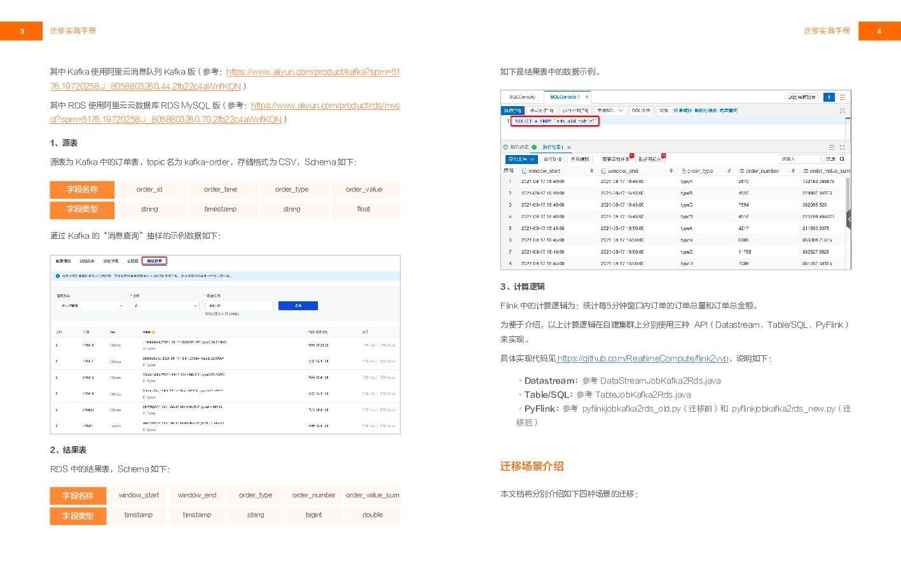Viewport: 901px width, 588px height.
Task: Open the aliyun Kafka product link
Action: pos(313,72)
